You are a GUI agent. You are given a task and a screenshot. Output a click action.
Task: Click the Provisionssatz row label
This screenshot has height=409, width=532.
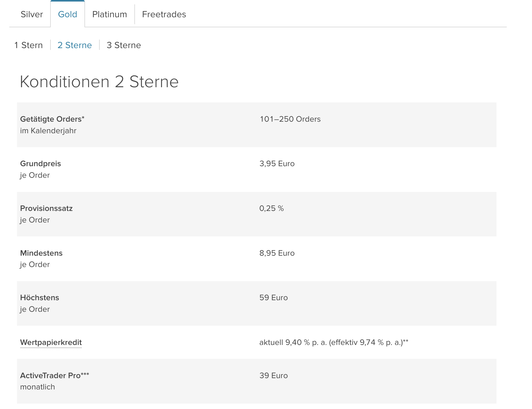(x=46, y=208)
